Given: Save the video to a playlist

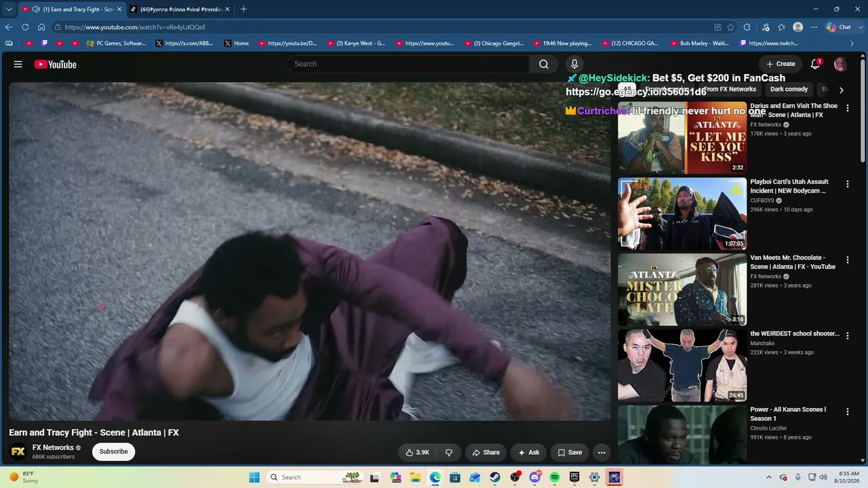Looking at the screenshot, I should tap(570, 452).
